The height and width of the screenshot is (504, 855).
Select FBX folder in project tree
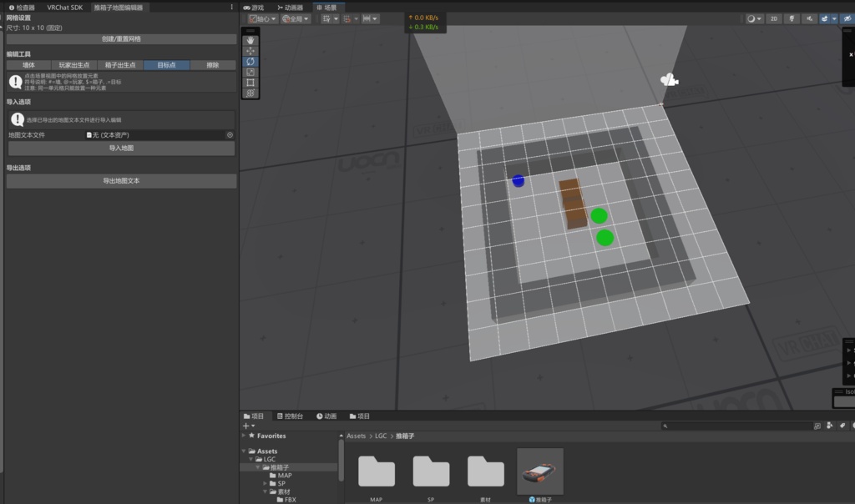tap(286, 500)
